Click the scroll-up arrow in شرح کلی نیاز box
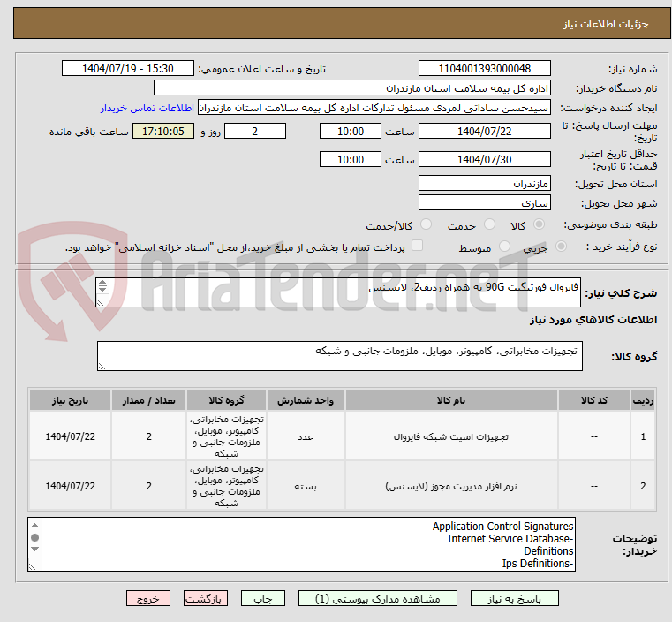Image resolution: width=672 pixels, height=622 pixels. coord(102,283)
